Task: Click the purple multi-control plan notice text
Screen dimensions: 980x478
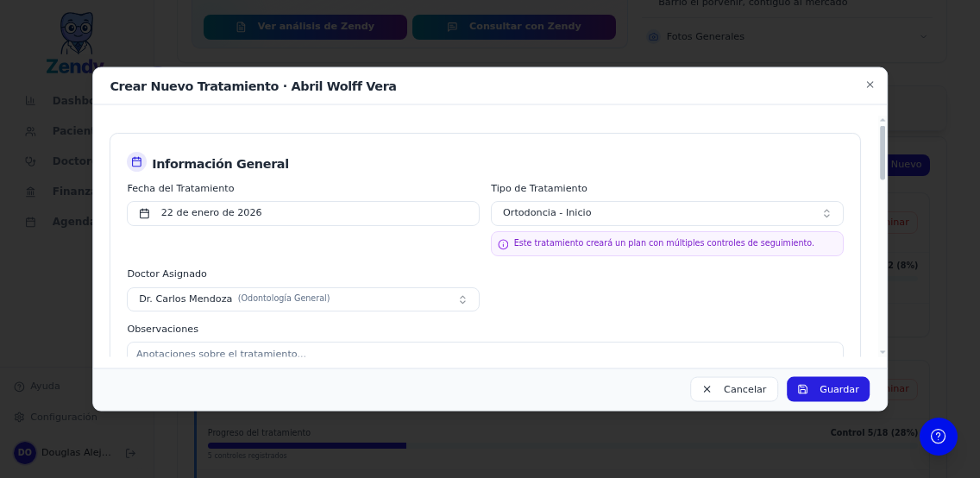Action: coord(663,243)
